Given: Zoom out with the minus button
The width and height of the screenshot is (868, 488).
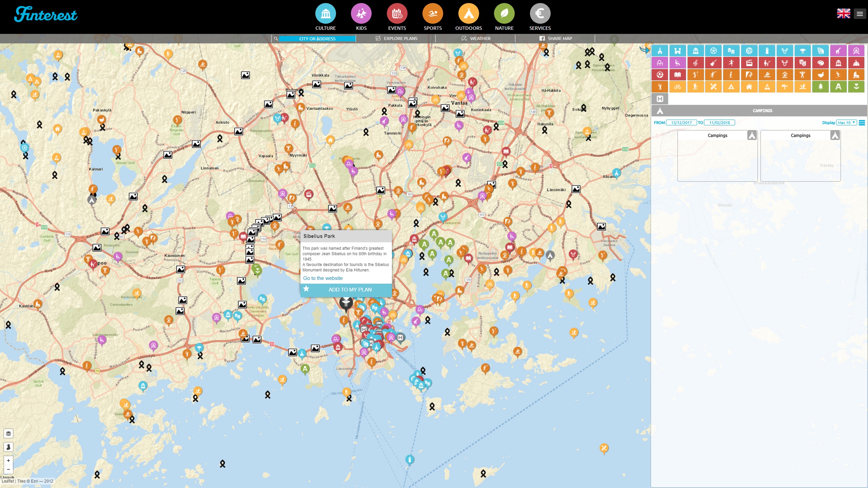Looking at the screenshot, I should click(x=8, y=469).
